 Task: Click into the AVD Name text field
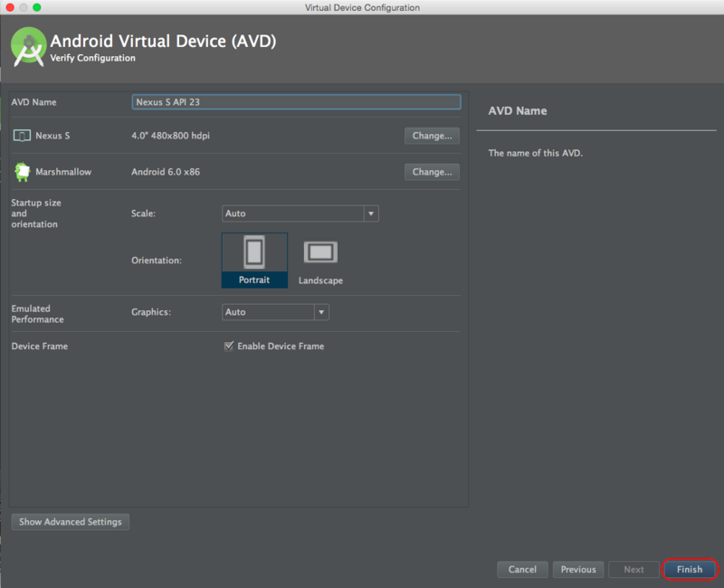coord(296,102)
